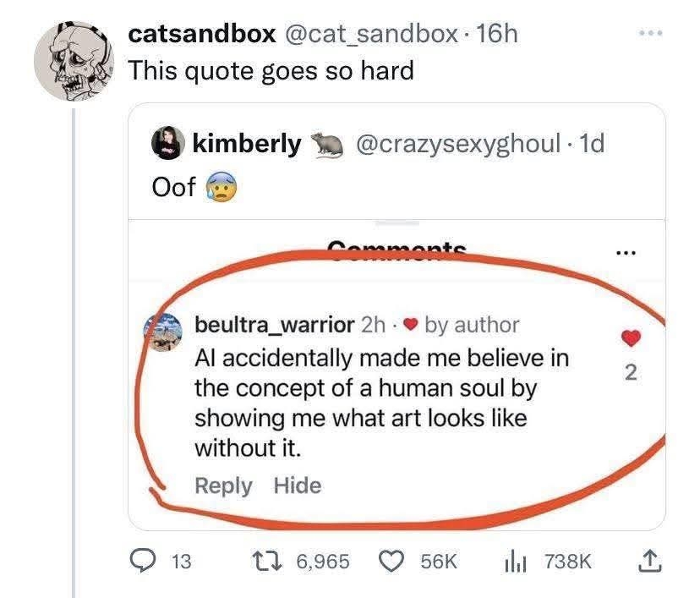Viewport: 700px width, 598px height.
Task: Hide the beultra_warrior comment
Action: pyautogui.click(x=297, y=486)
